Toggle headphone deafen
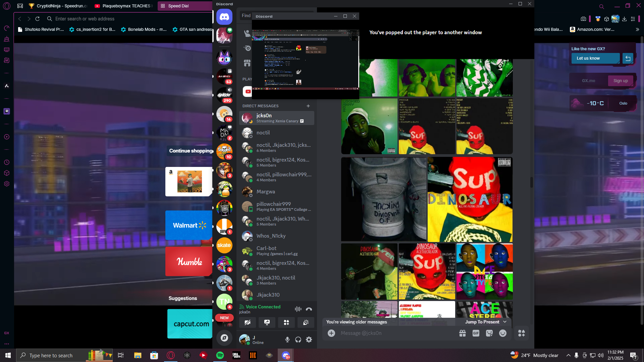This screenshot has height=362, width=644. [x=298, y=340]
